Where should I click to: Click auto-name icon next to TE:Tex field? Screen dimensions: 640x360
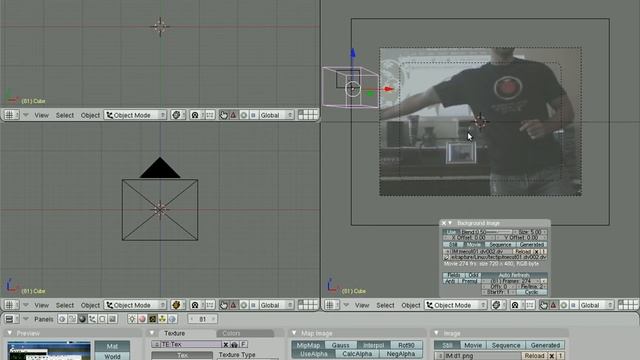(234, 344)
